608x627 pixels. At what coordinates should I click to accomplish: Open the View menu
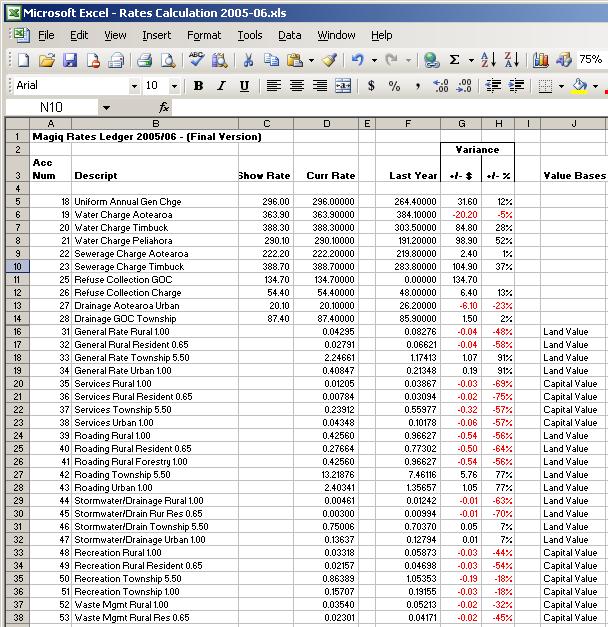click(115, 36)
